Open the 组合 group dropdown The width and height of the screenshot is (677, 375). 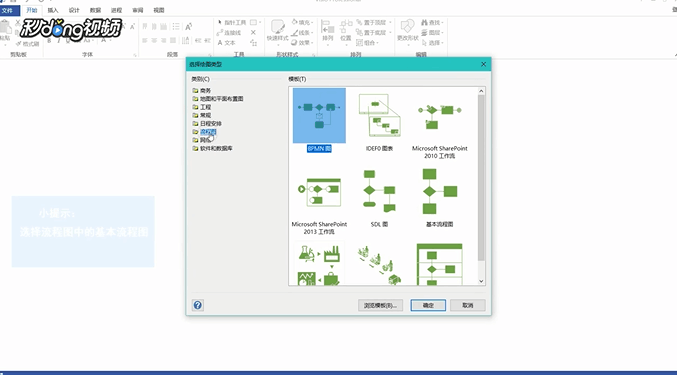367,43
